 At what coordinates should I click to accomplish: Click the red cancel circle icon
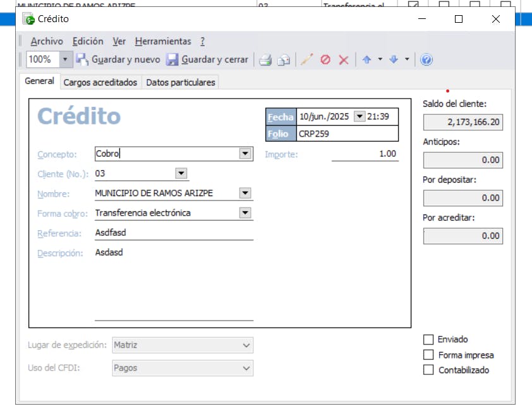[325, 60]
